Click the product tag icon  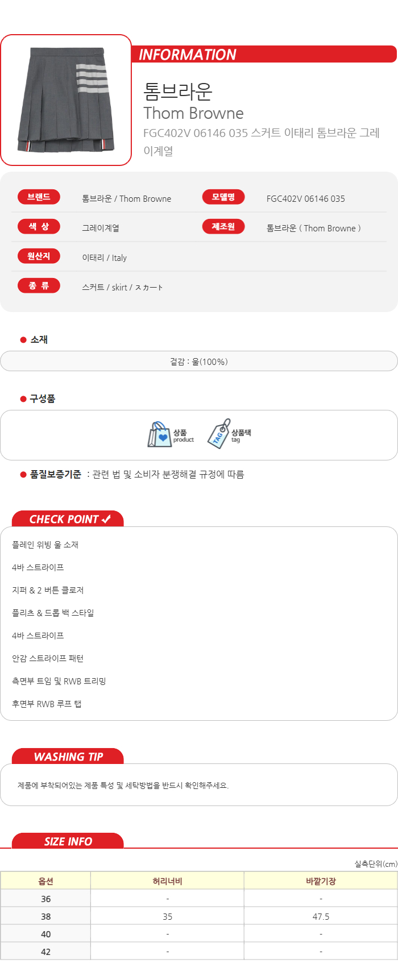click(x=218, y=434)
